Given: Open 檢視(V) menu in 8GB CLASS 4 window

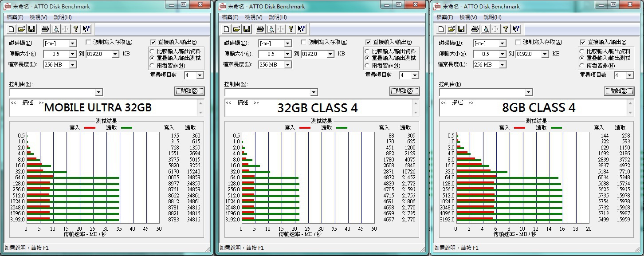Looking at the screenshot, I should pos(468,17).
